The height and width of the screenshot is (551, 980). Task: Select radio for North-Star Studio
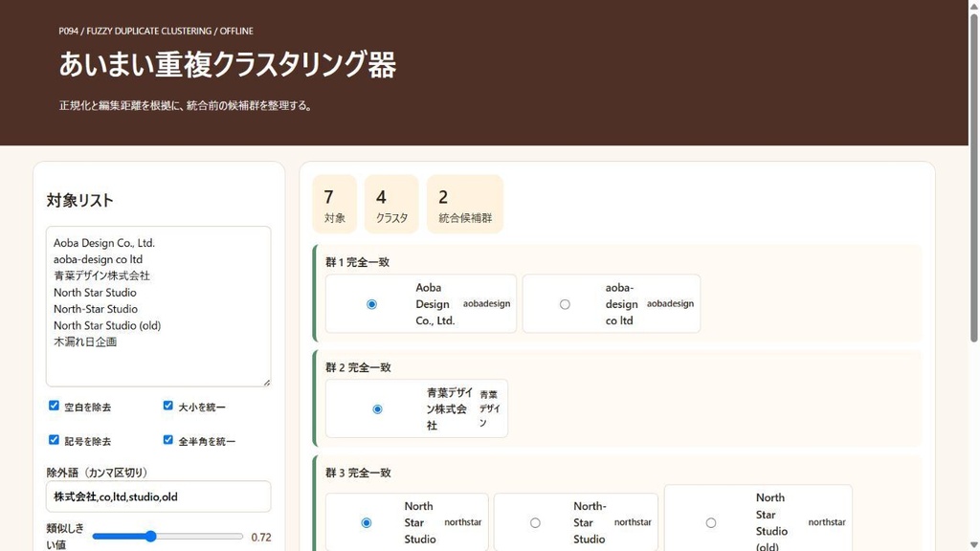click(x=535, y=523)
